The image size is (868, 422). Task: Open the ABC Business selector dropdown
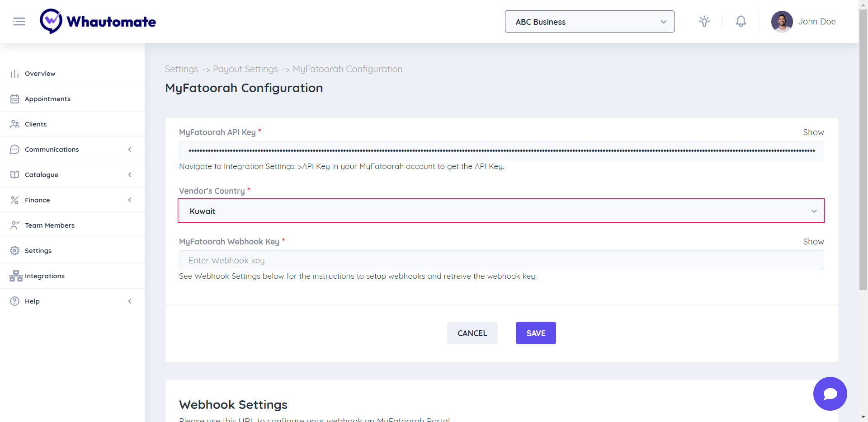(x=589, y=22)
